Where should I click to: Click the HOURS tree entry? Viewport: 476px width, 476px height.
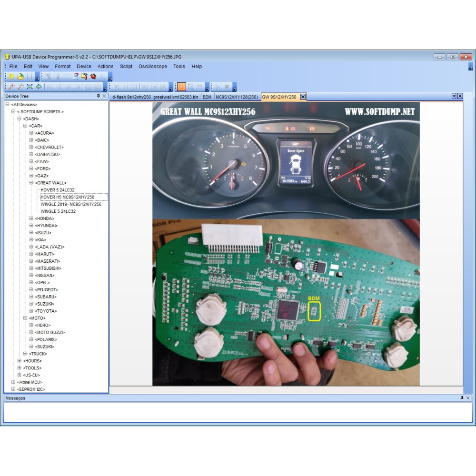coord(32,361)
